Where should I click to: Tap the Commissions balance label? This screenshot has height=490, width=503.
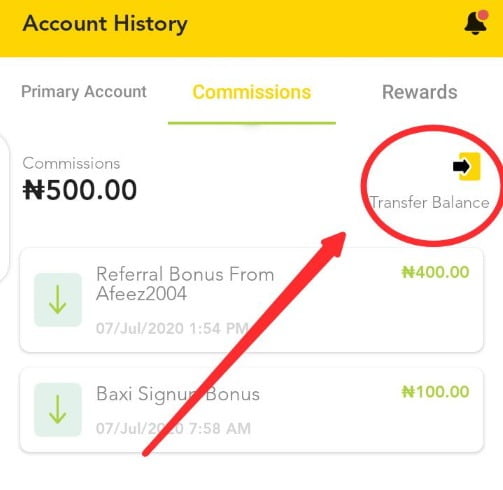(71, 163)
